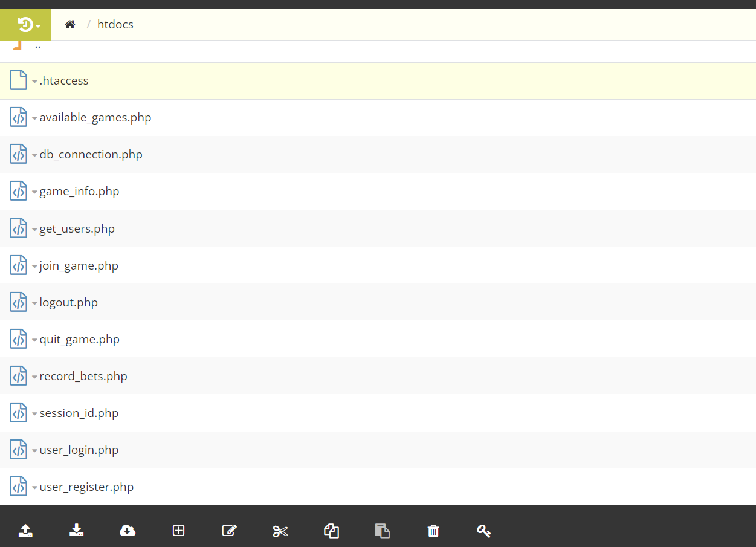Click the download icon in bottom toolbar
Screen dimensions: 756x547
coord(76,531)
